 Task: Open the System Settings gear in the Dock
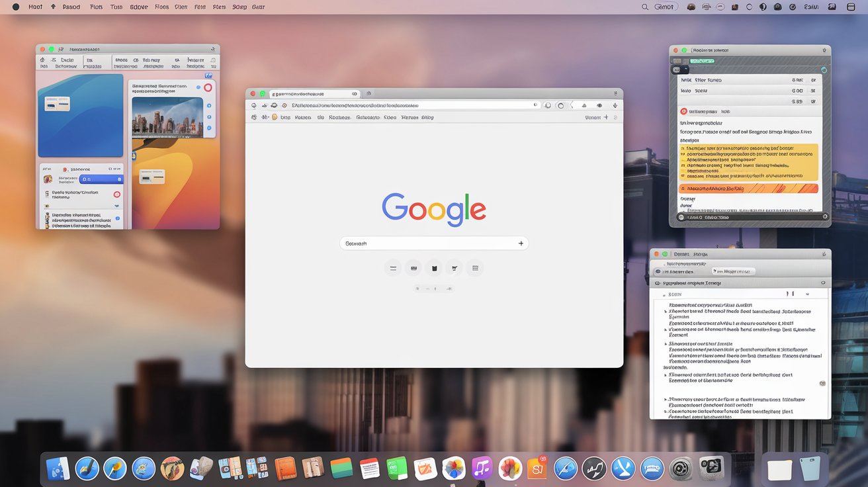(680, 468)
